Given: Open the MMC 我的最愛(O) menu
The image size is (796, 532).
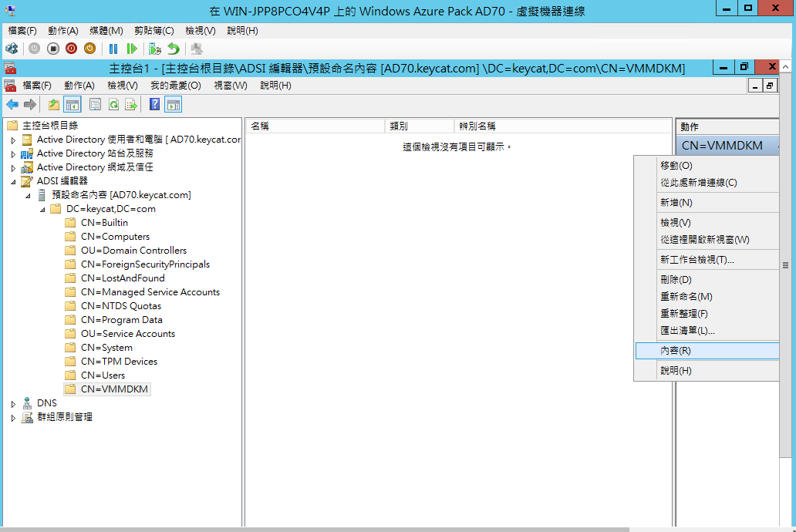Looking at the screenshot, I should [176, 86].
